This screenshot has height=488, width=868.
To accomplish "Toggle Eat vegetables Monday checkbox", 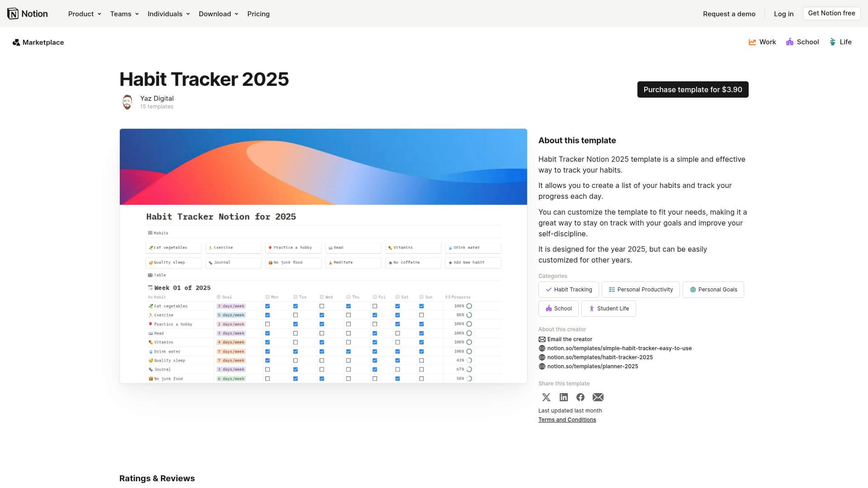I will (x=267, y=306).
